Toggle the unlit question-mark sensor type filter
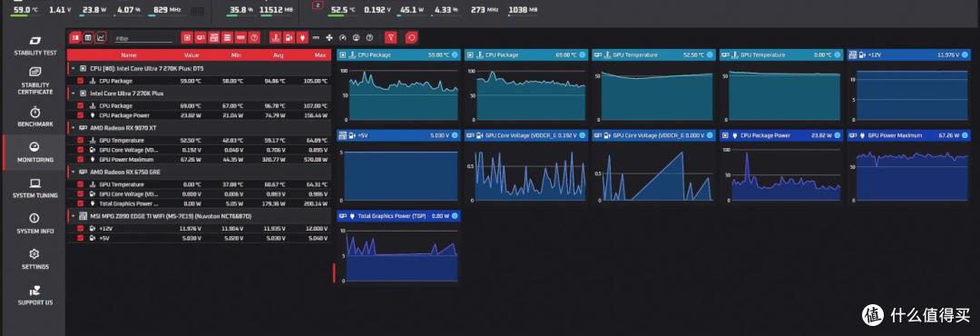The image size is (980, 336). tap(369, 37)
